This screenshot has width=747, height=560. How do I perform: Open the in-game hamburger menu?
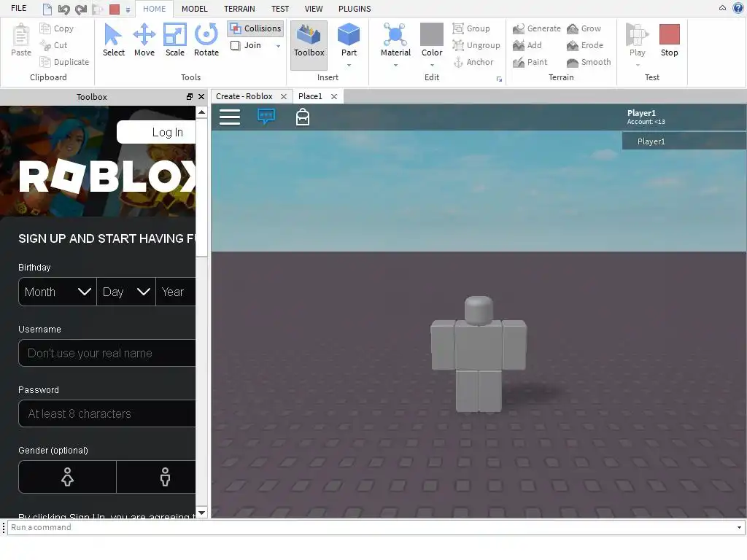click(x=230, y=117)
